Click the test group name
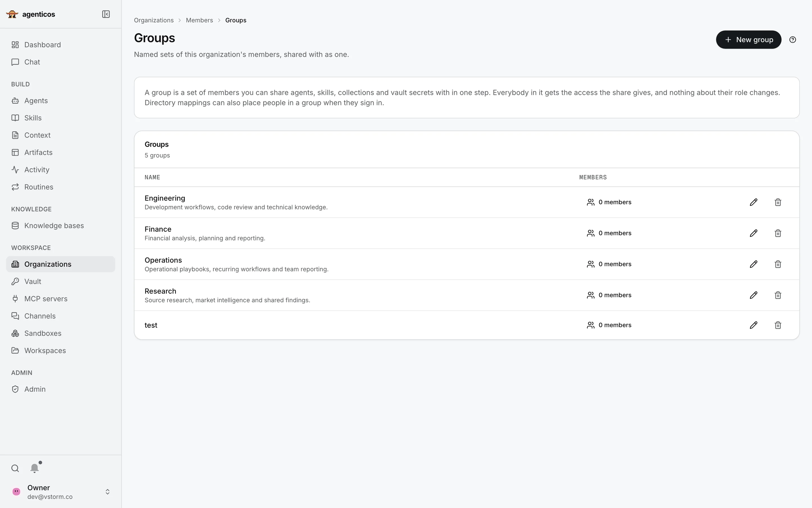812x508 pixels. (x=151, y=325)
